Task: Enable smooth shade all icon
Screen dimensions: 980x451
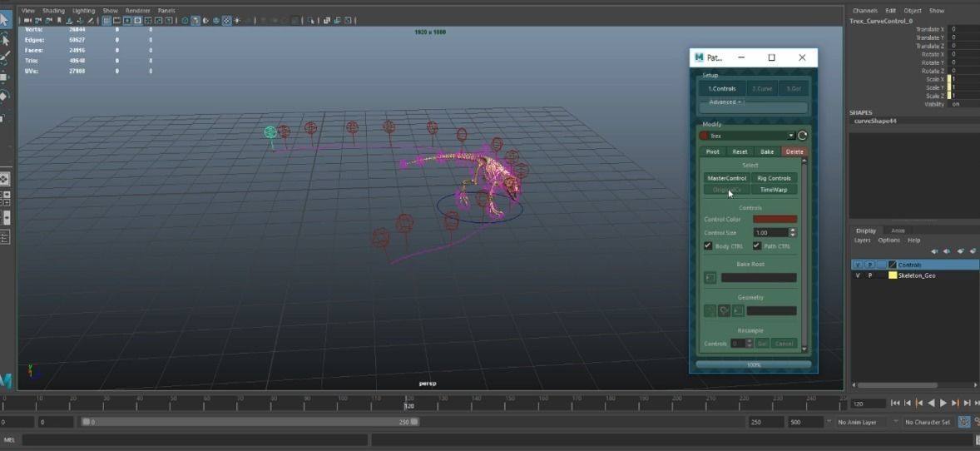Action: point(196,21)
